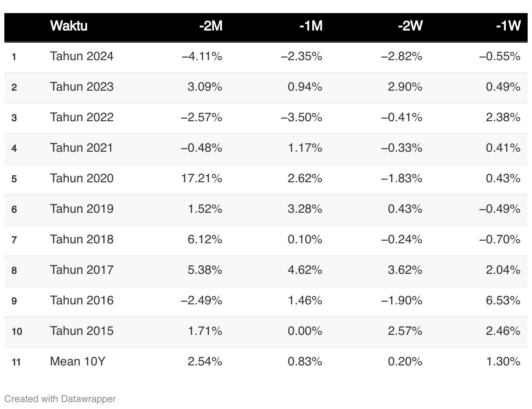Select the -4.11% cell in Tahun 2024
The width and height of the screenshot is (532, 409).
click(x=202, y=56)
